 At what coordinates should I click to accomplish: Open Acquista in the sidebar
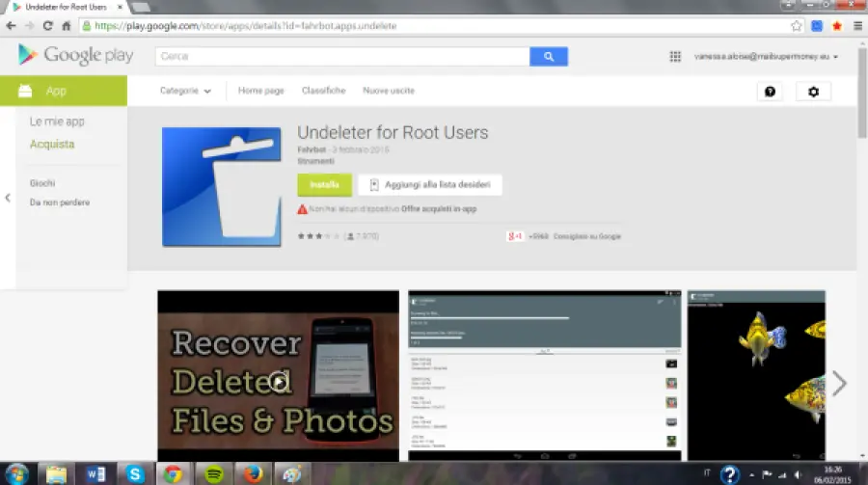(52, 144)
